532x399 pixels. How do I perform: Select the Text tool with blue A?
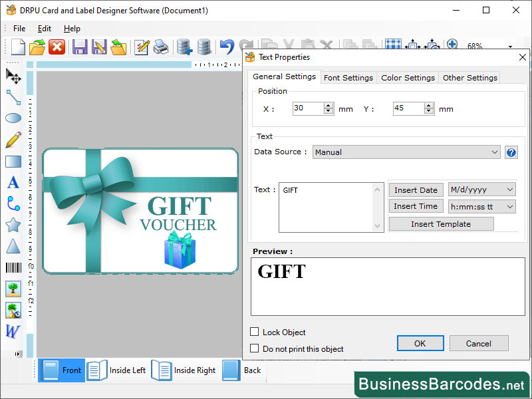[13, 182]
